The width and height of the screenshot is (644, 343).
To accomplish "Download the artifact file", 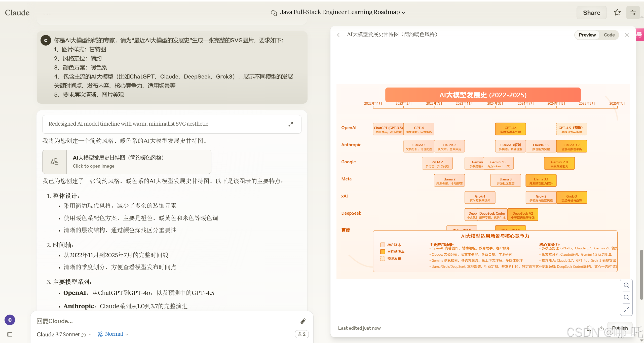I will pyautogui.click(x=601, y=328).
